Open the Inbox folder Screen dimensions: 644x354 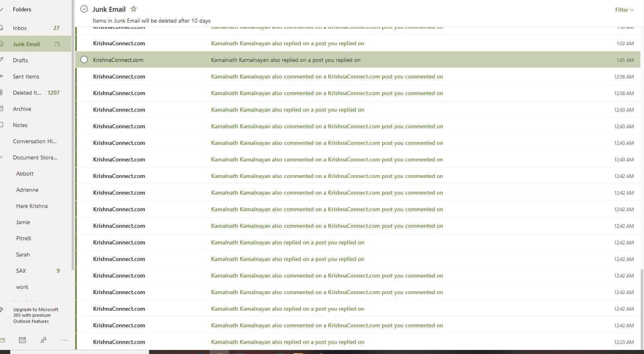36,28
